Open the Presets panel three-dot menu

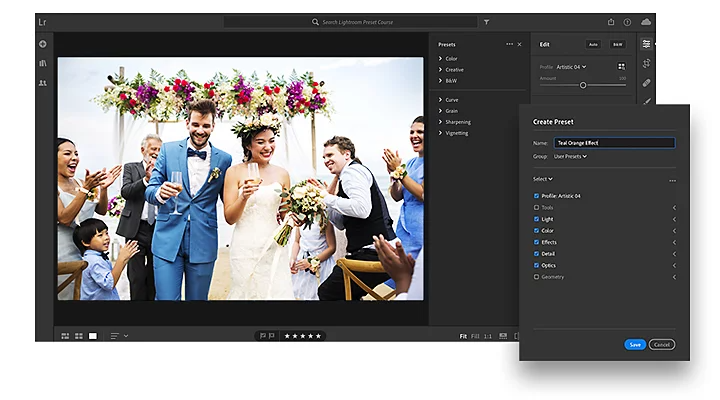(x=509, y=44)
